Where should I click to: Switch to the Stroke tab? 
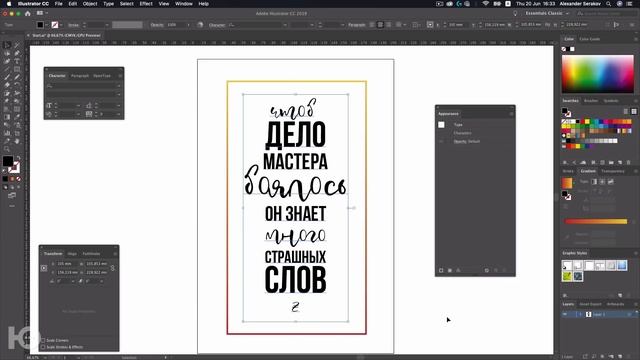(x=568, y=171)
